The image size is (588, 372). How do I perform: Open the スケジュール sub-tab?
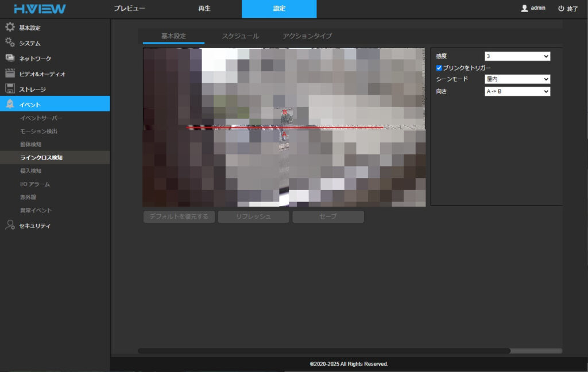[x=241, y=36]
